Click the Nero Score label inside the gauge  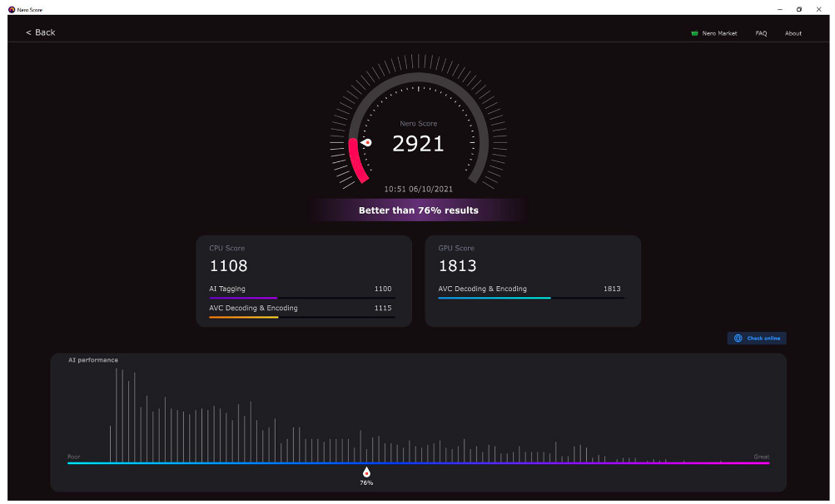click(419, 123)
